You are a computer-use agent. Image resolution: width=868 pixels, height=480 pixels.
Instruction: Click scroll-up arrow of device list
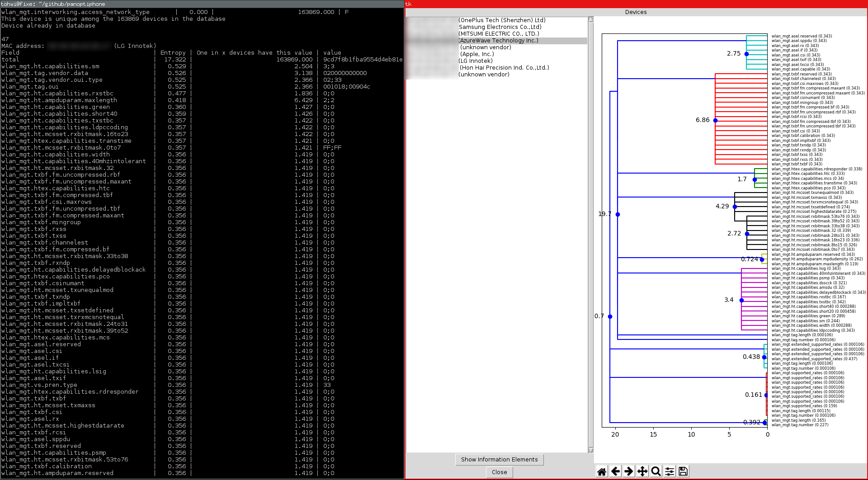591,19
